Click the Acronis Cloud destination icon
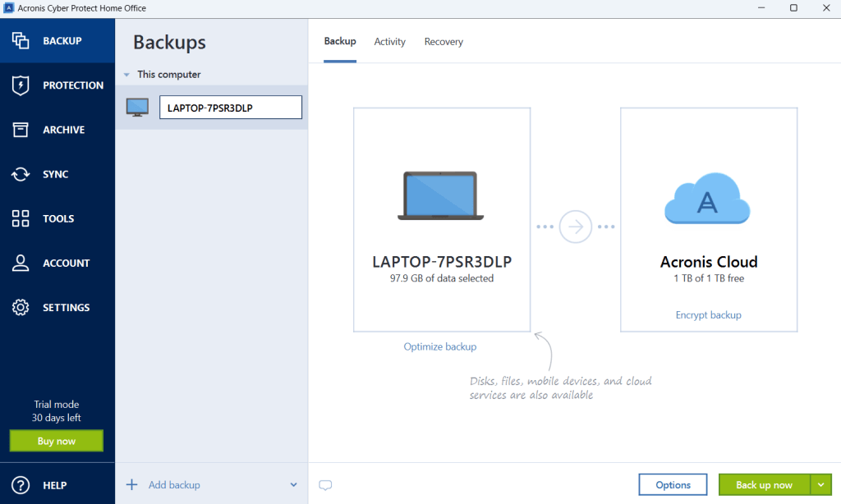Screen dimensions: 841x504 pos(707,199)
